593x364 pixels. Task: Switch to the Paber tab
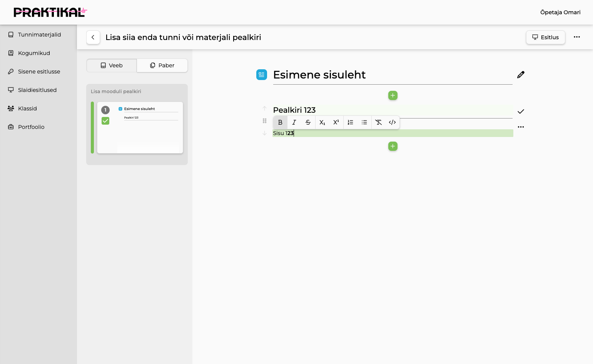click(x=162, y=65)
